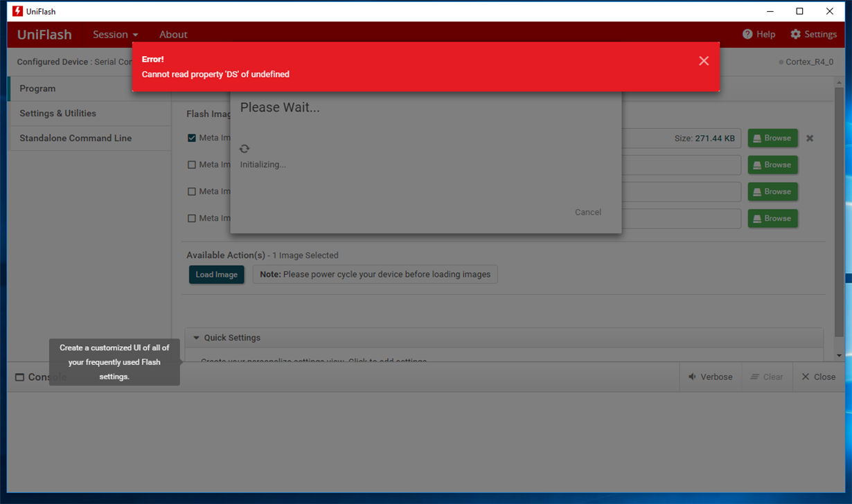This screenshot has height=504, width=852.
Task: Check the second Meta Image checkbox
Action: [x=192, y=165]
